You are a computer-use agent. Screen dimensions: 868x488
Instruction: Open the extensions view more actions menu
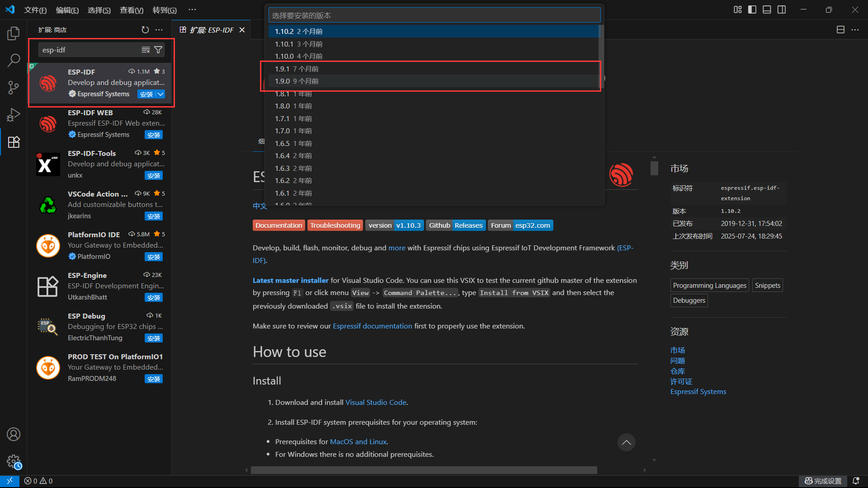pos(159,30)
